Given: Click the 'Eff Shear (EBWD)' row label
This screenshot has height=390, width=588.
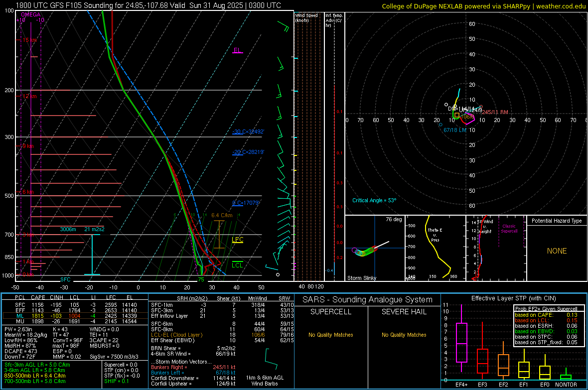Looking at the screenshot, I should coord(173,340).
